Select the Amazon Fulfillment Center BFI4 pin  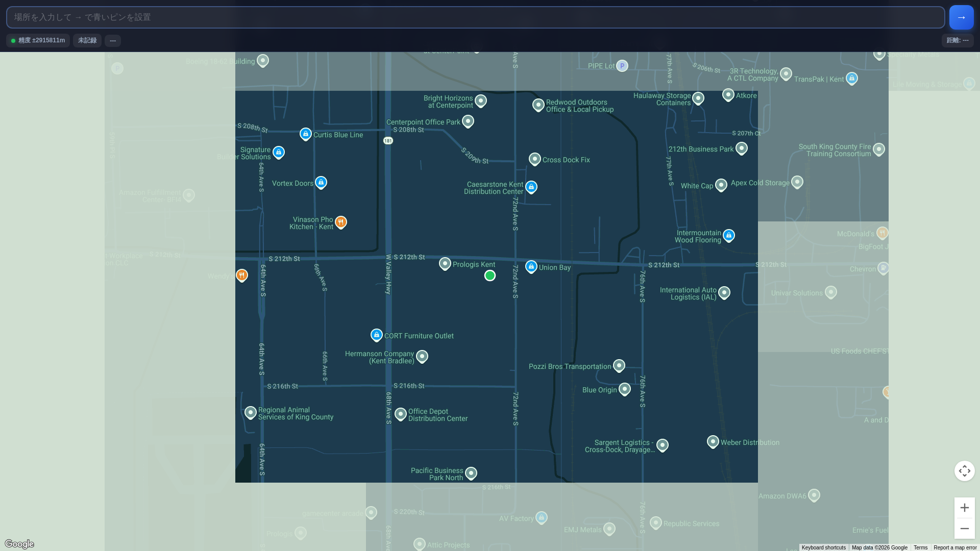pos(188,195)
